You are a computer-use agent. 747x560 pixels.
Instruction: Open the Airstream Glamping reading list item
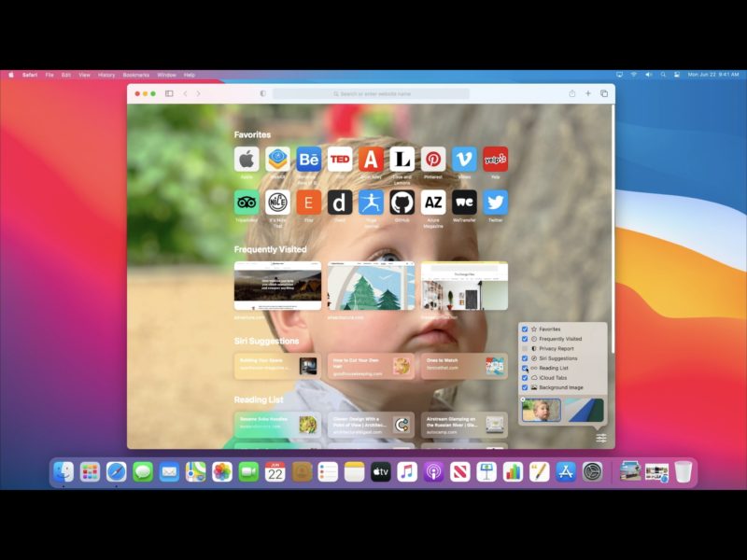coord(464,425)
